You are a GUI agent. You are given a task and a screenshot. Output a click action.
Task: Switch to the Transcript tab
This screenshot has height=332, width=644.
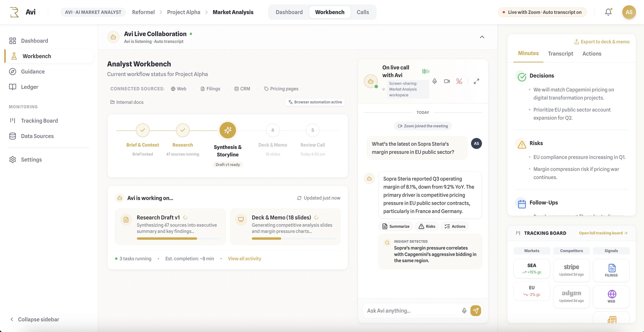(x=560, y=53)
